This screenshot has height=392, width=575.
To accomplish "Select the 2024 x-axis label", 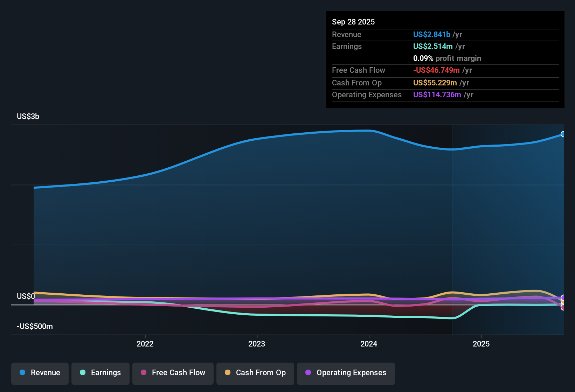I will point(369,344).
